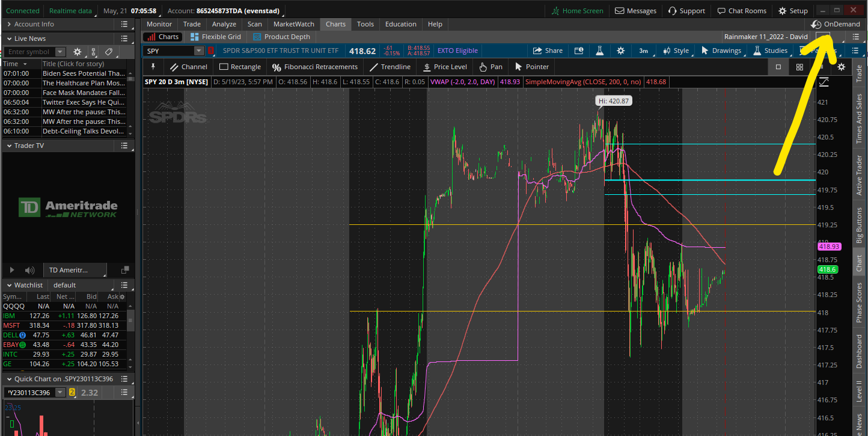Open Messages
868x436 pixels.
635,11
